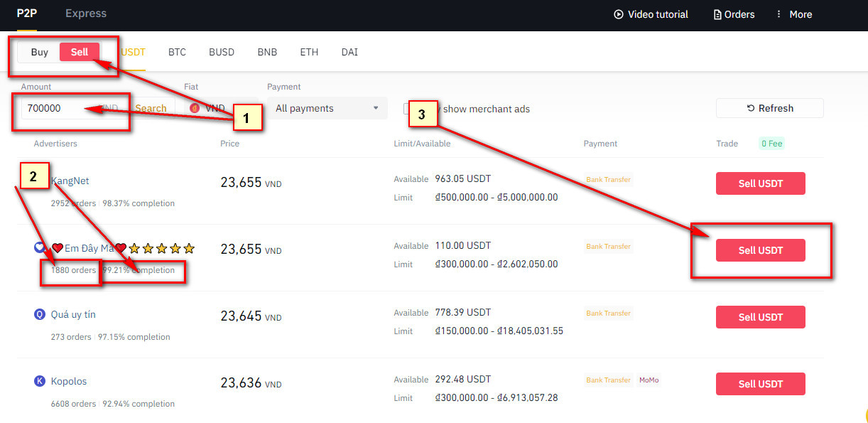The height and width of the screenshot is (423, 868).
Task: Expand the All payments dropdown
Action: click(x=327, y=108)
